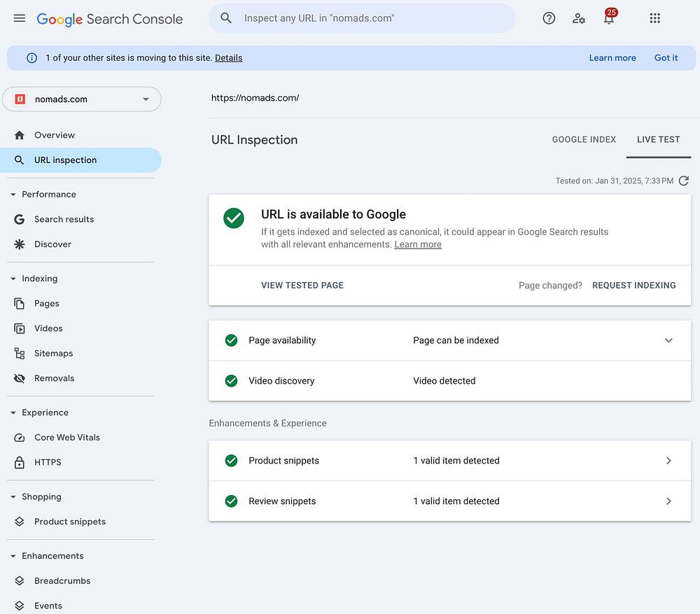
Task: Click the URL inspection search field
Action: click(x=371, y=18)
